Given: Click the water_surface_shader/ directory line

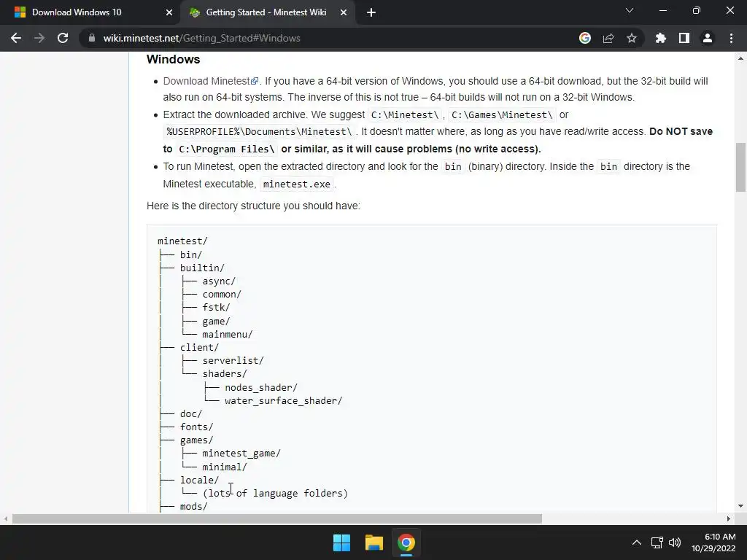Looking at the screenshot, I should [284, 401].
